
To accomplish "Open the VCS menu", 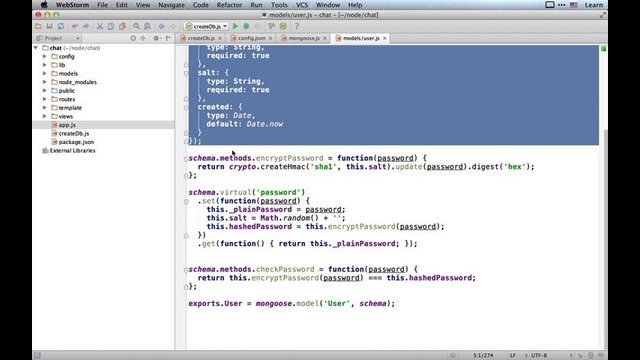I will 302,5.
